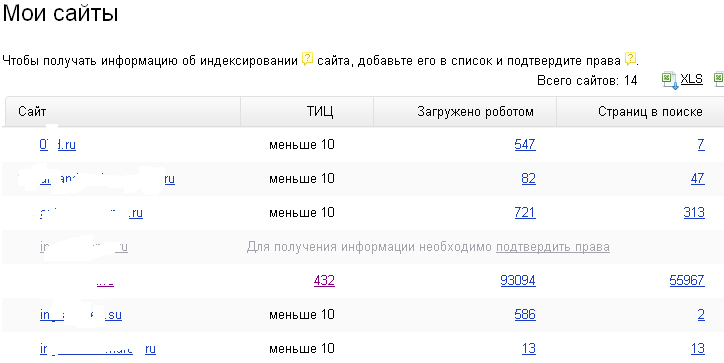Open the greyed-out unverified site link
This screenshot has width=724, height=363.
coord(84,247)
